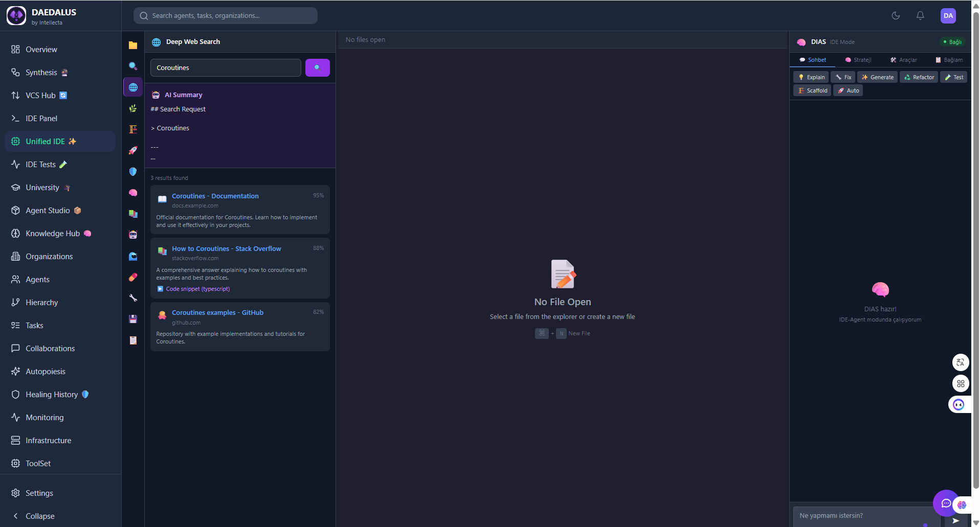Click the AI Summary heading
Image resolution: width=980 pixels, height=527 pixels.
coord(183,95)
